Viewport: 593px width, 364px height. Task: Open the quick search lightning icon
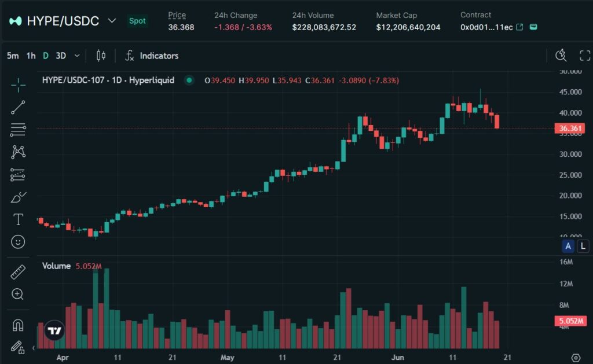pyautogui.click(x=561, y=56)
